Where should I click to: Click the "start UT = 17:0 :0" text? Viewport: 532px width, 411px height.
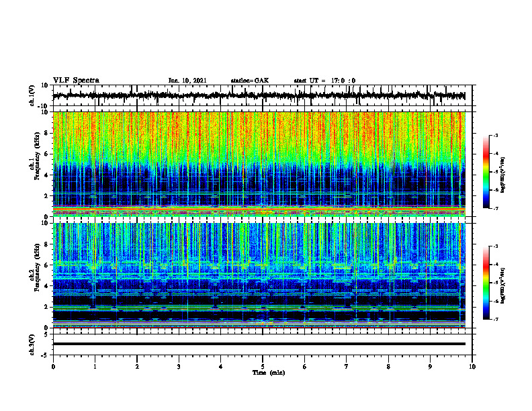(x=324, y=81)
